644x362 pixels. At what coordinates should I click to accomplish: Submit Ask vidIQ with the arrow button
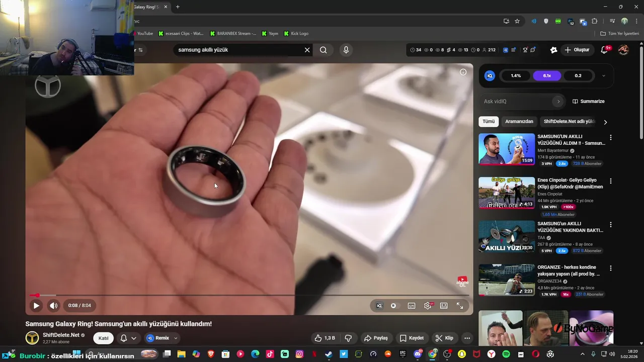coord(557,102)
